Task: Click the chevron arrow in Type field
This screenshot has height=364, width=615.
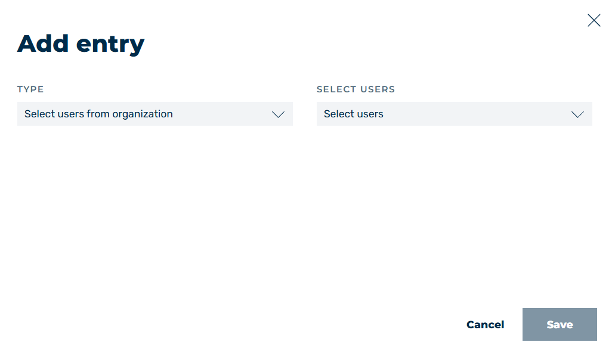Action: click(278, 114)
